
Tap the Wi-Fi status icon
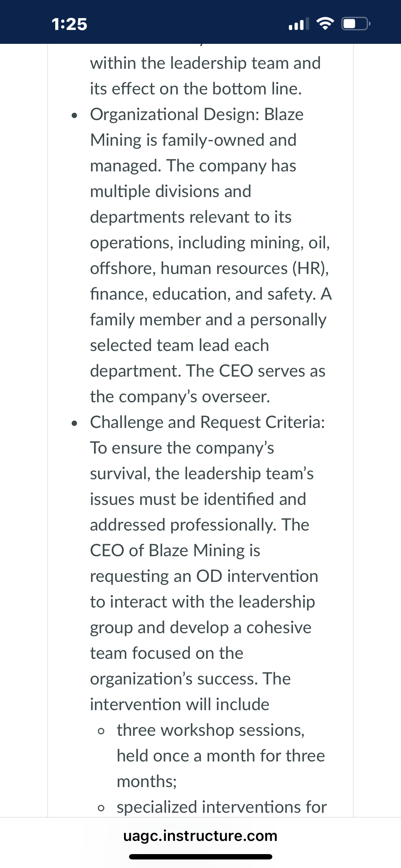click(x=325, y=24)
